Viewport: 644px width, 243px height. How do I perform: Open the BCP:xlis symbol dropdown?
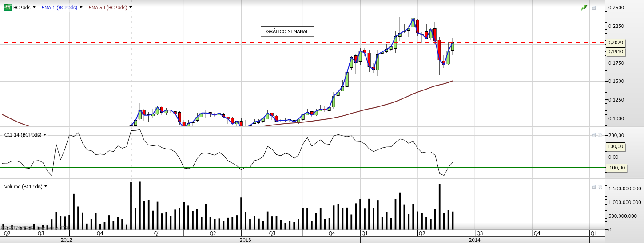[x=34, y=8]
